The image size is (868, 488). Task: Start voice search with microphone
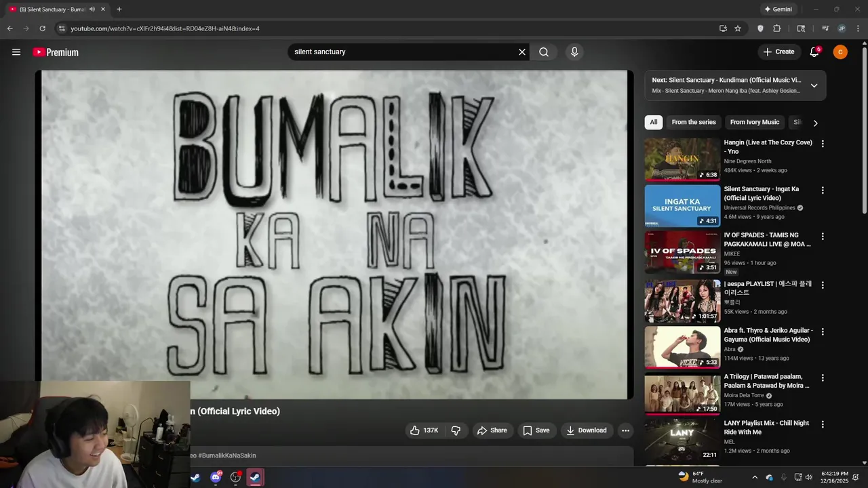tap(574, 52)
